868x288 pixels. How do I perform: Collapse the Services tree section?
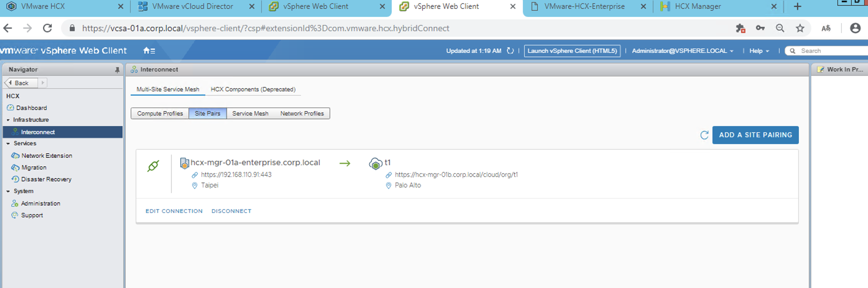point(8,144)
